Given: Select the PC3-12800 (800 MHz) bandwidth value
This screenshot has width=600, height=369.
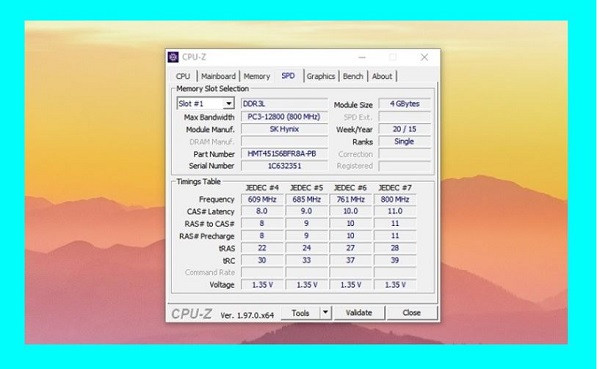Looking at the screenshot, I should (284, 117).
